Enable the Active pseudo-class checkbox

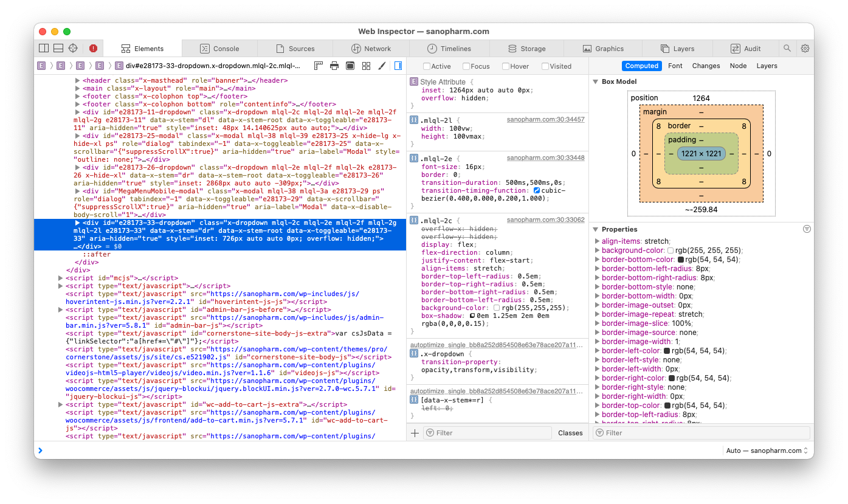coord(427,66)
